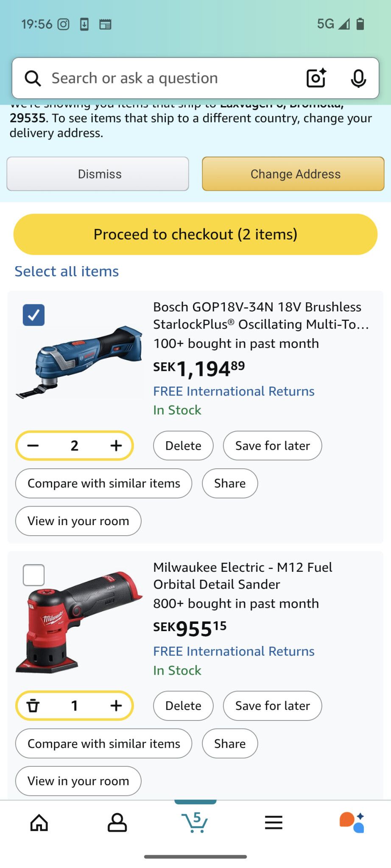
Task: Click the Select all items link
Action: click(67, 271)
